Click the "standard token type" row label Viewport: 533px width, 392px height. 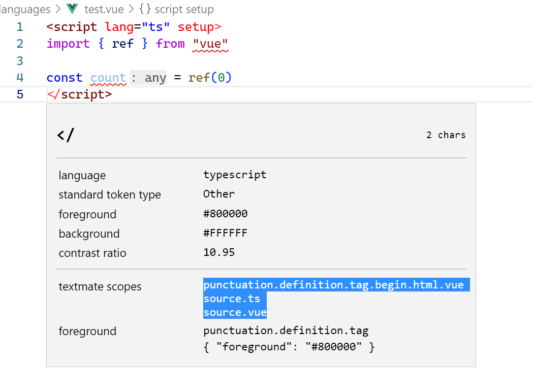(109, 194)
